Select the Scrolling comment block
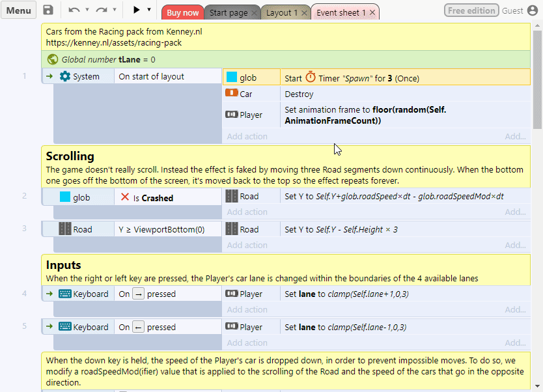Viewport: 543px width, 392px height. 286,167
